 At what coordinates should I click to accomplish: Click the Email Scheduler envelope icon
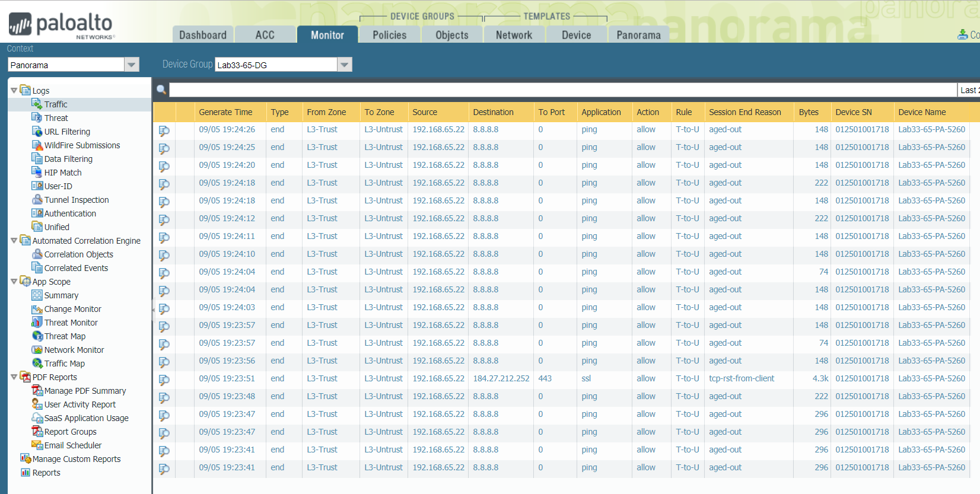click(37, 445)
